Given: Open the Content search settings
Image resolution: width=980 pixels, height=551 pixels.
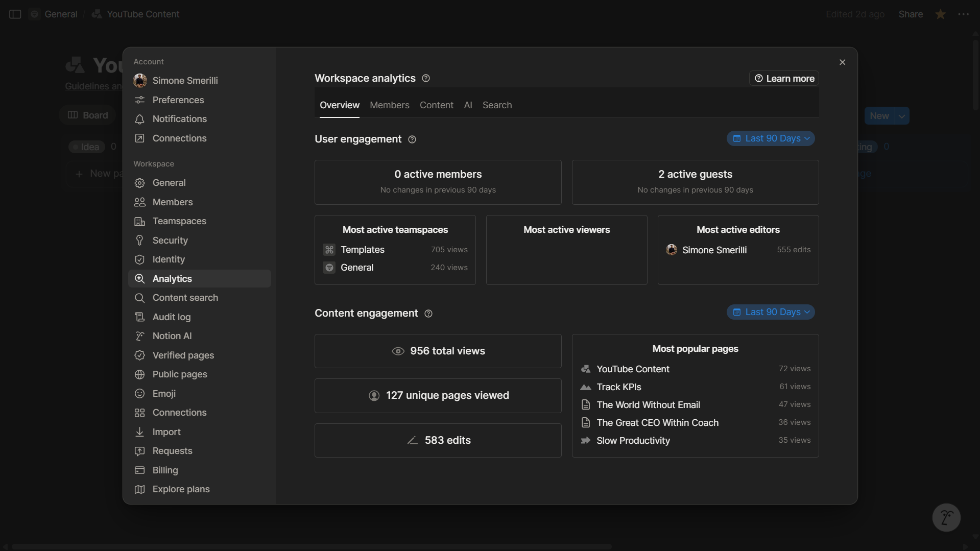Looking at the screenshot, I should [x=184, y=297].
